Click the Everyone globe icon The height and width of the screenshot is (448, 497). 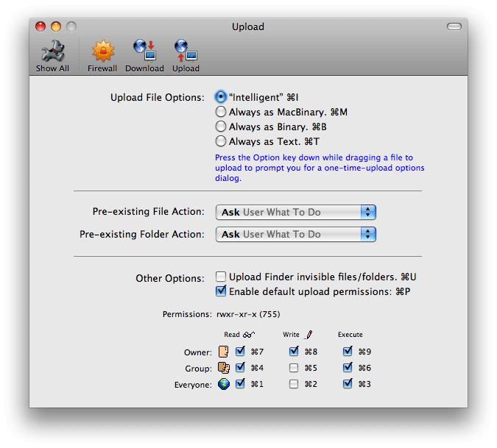pos(224,384)
